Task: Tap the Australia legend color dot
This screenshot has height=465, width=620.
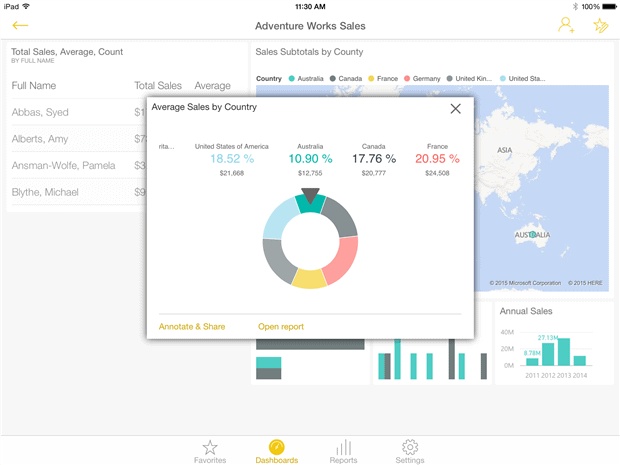Action: pos(292,78)
